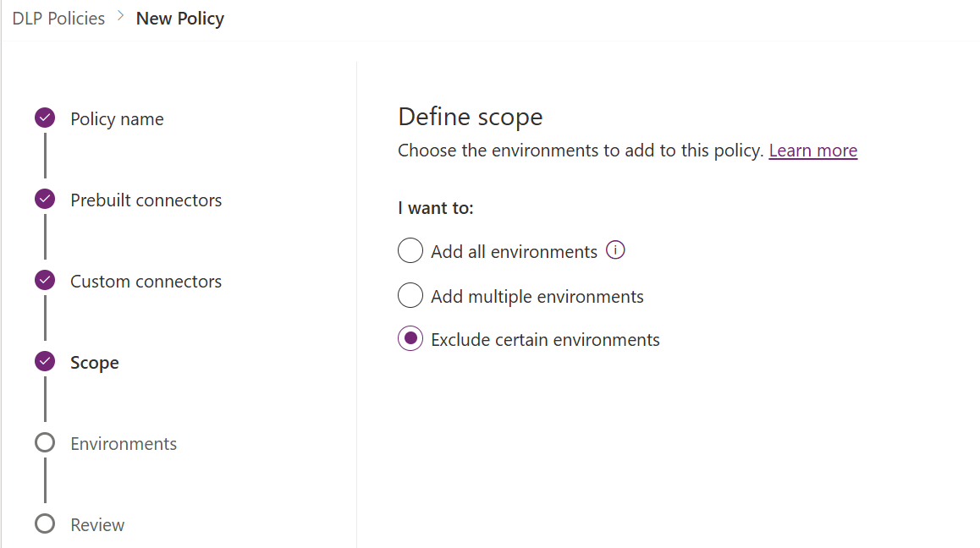
Task: Navigate to the Custom connectors step label
Action: pos(146,282)
